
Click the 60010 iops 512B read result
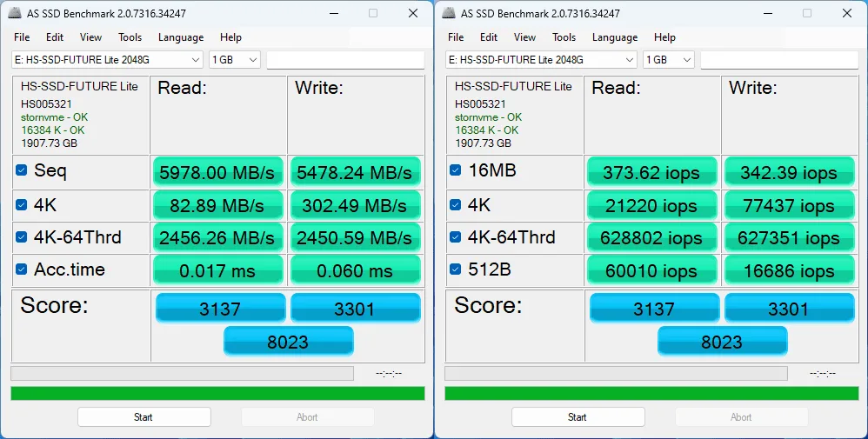point(651,270)
